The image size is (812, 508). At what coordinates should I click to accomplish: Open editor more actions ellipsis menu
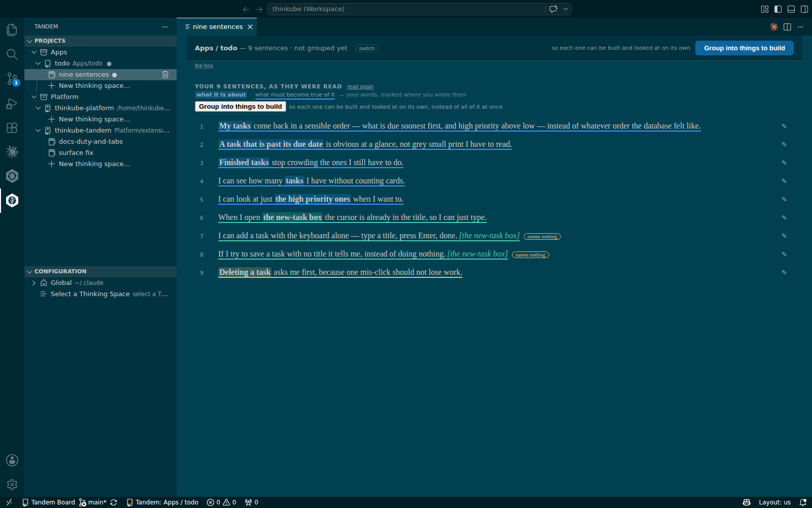click(x=800, y=27)
